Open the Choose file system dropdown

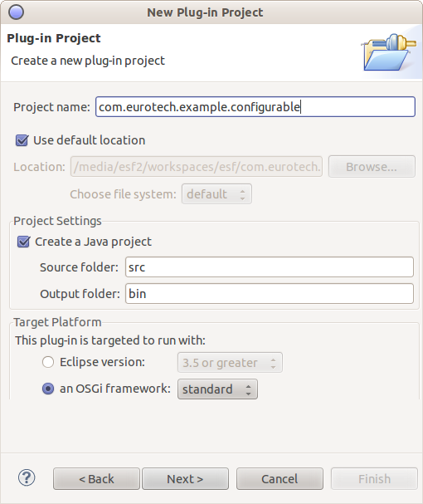(x=216, y=194)
